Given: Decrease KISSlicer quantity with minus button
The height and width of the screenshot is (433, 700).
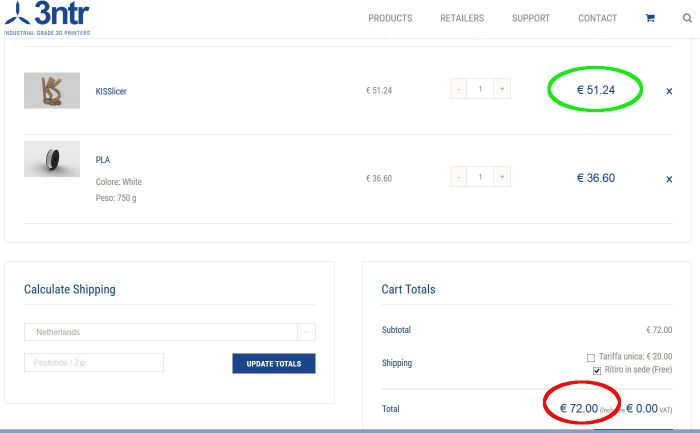Looking at the screenshot, I should (x=458, y=89).
